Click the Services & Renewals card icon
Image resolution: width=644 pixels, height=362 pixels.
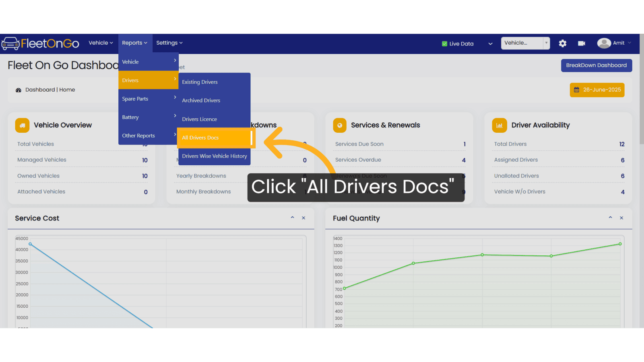340,125
